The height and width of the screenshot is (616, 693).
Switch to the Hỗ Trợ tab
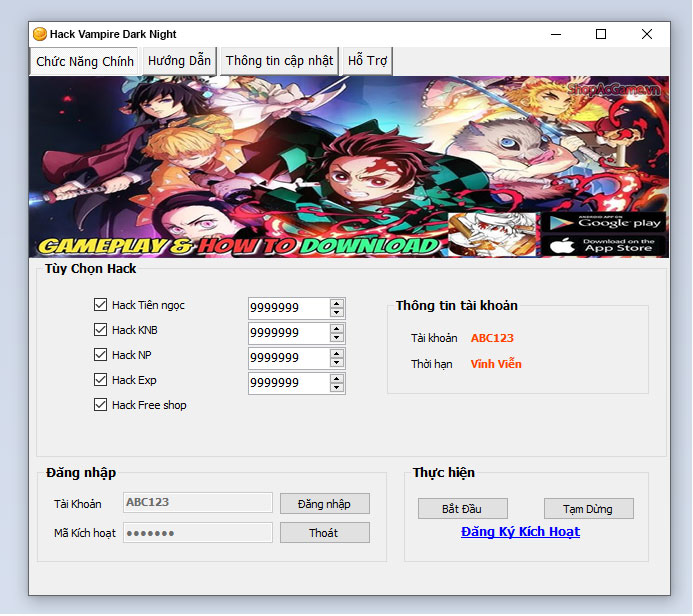pos(367,61)
